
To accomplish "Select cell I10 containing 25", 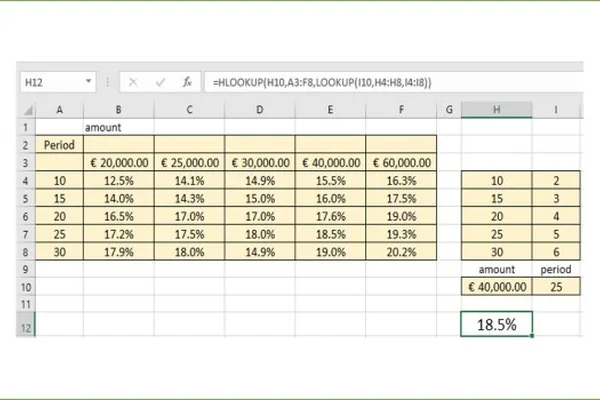I will click(x=556, y=287).
